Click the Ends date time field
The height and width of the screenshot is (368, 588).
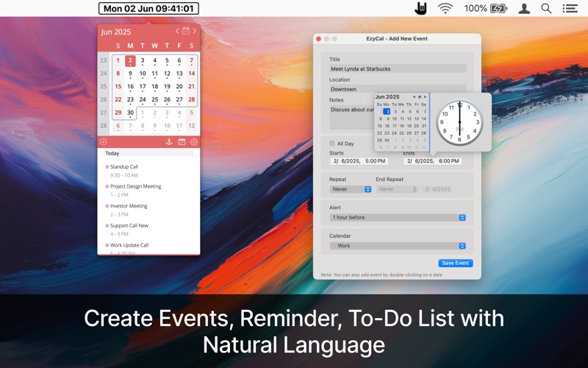tap(432, 161)
